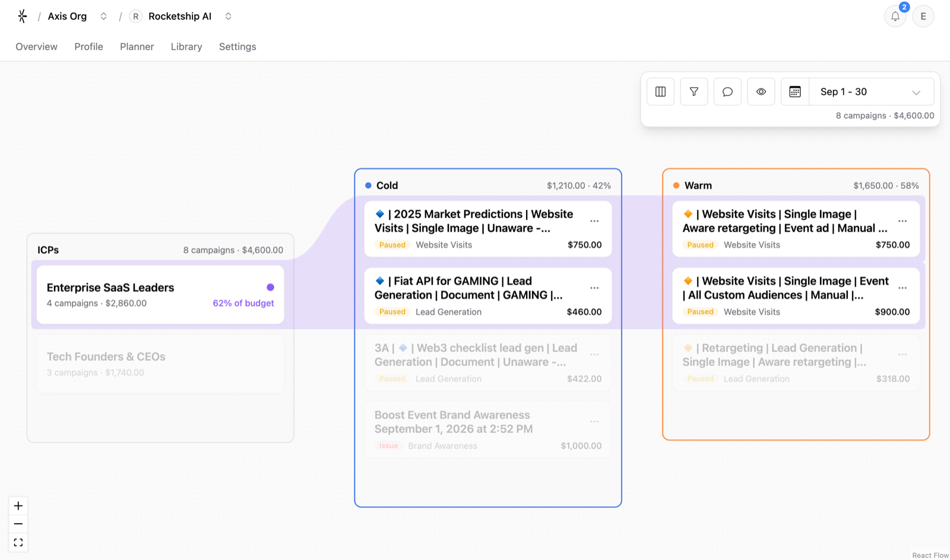Open options for All Custom Audiences card
Image resolution: width=950 pixels, height=560 pixels.
click(x=902, y=288)
